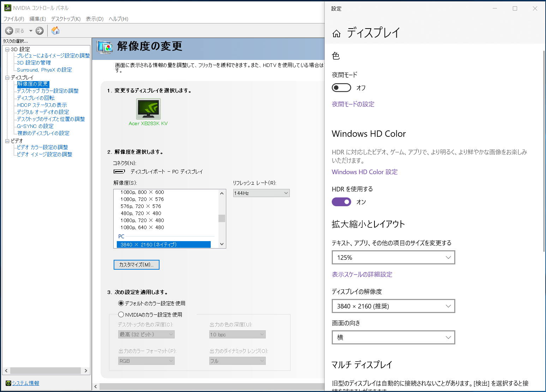Select 複数のディスプレイの設定 tree item
This screenshot has height=392, width=546.
(43, 133)
